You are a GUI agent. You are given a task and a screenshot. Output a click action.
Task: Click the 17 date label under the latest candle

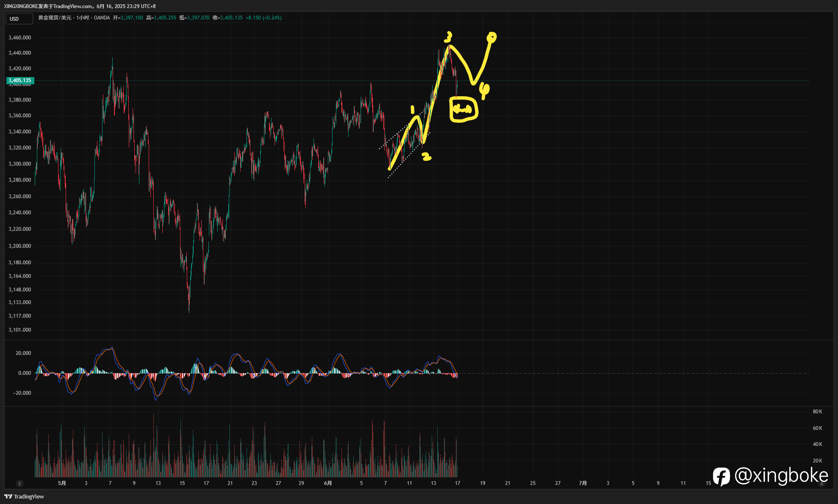[x=458, y=483]
